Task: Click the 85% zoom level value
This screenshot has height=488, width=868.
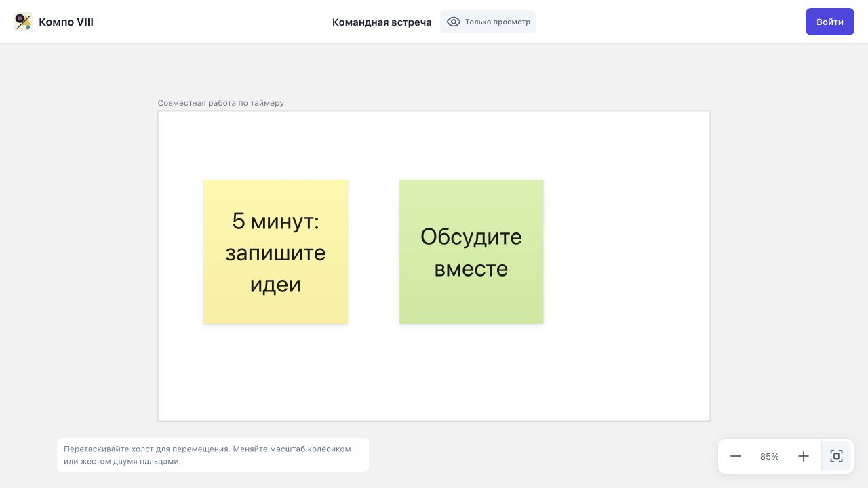Action: (x=770, y=456)
